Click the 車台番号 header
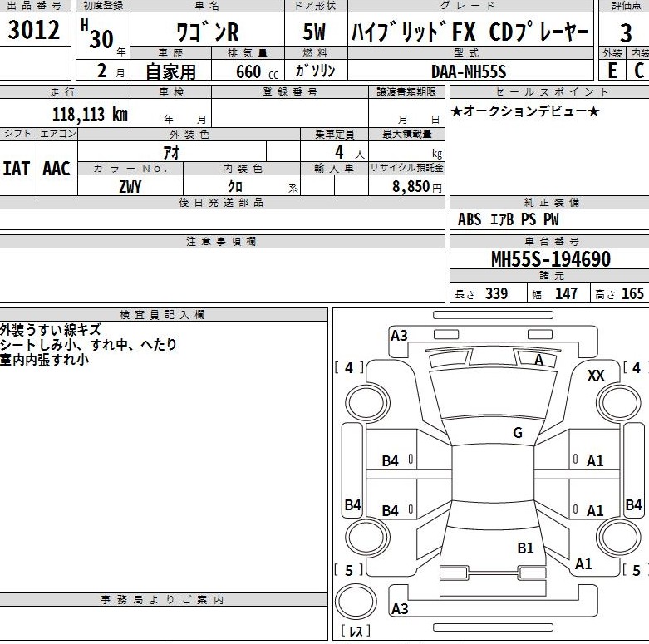The width and height of the screenshot is (649, 644). pyautogui.click(x=551, y=241)
